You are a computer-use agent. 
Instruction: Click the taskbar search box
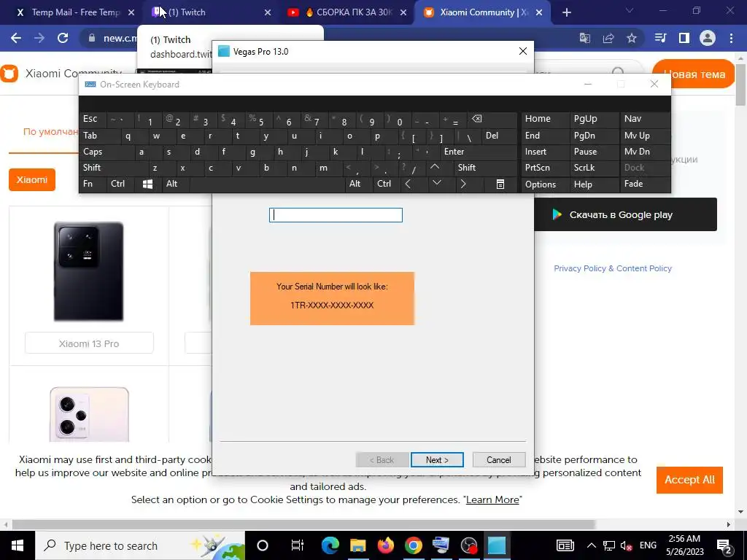140,545
